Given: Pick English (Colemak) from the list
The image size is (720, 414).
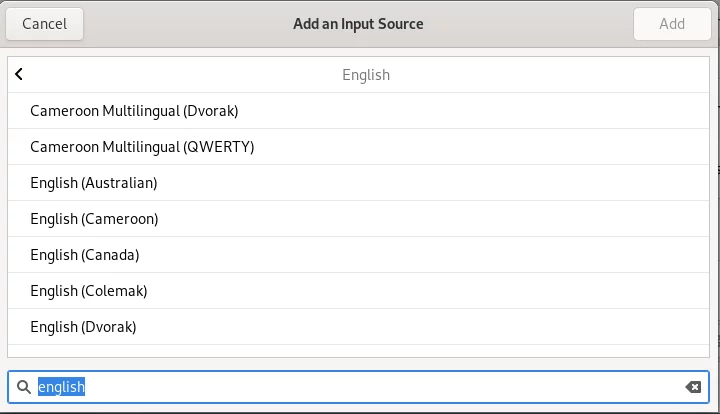Looking at the screenshot, I should 358,291.
